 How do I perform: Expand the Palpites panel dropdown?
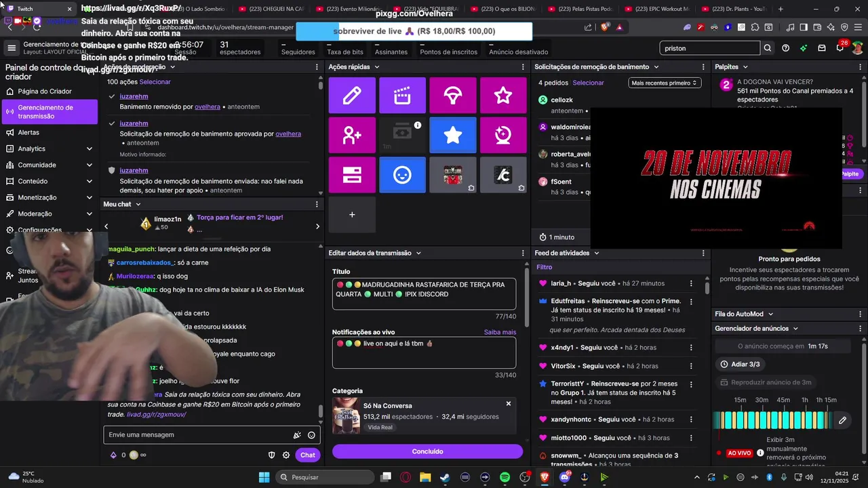[x=745, y=67]
